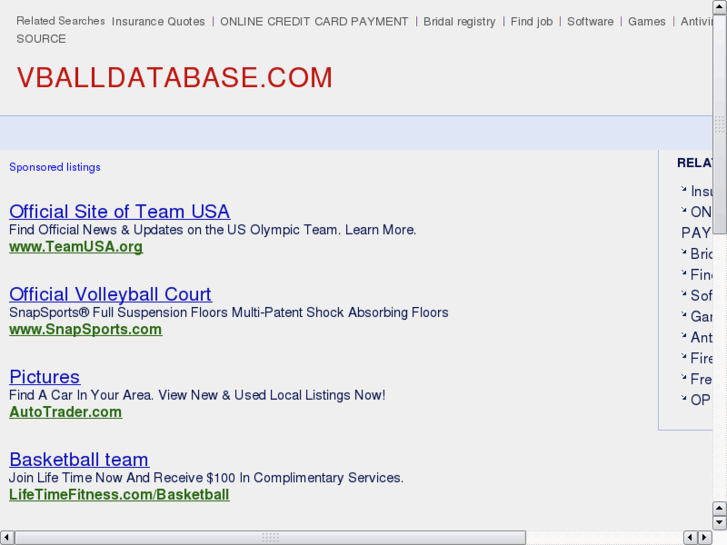The image size is (727, 545).
Task: Click the horizontal scrollbar thumb
Action: [270, 538]
